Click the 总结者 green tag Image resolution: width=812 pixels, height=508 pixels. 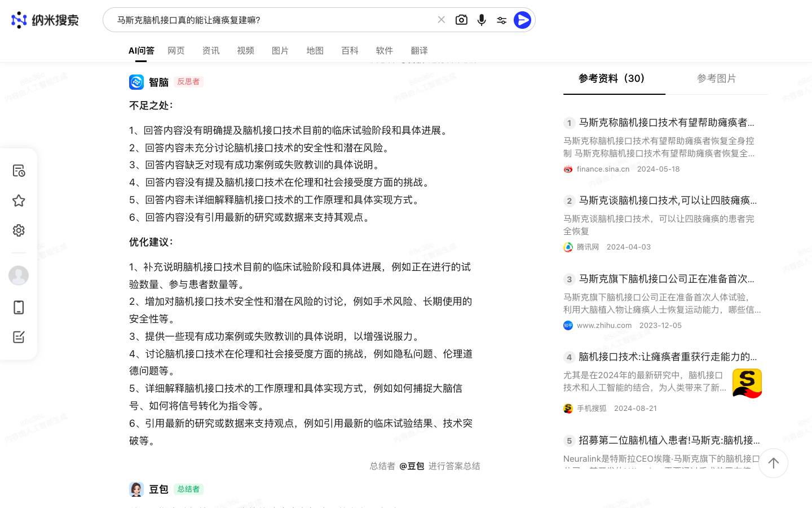point(188,489)
